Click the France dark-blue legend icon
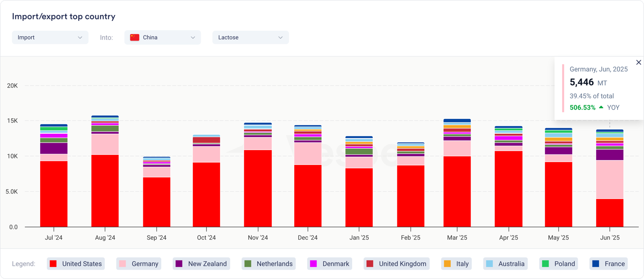The image size is (644, 279). point(596,264)
